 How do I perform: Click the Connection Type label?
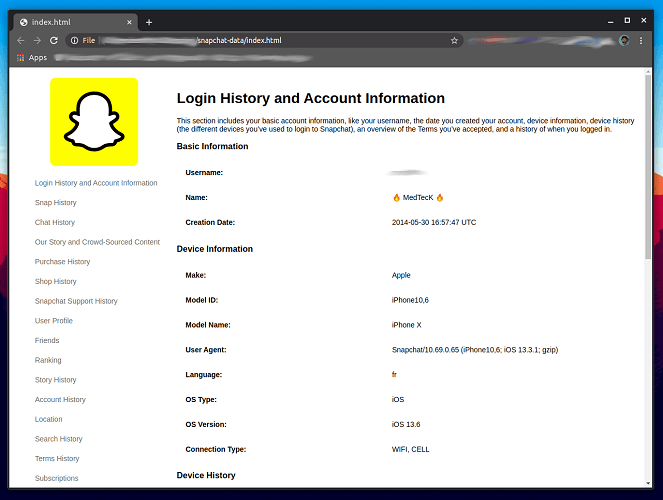pos(216,449)
